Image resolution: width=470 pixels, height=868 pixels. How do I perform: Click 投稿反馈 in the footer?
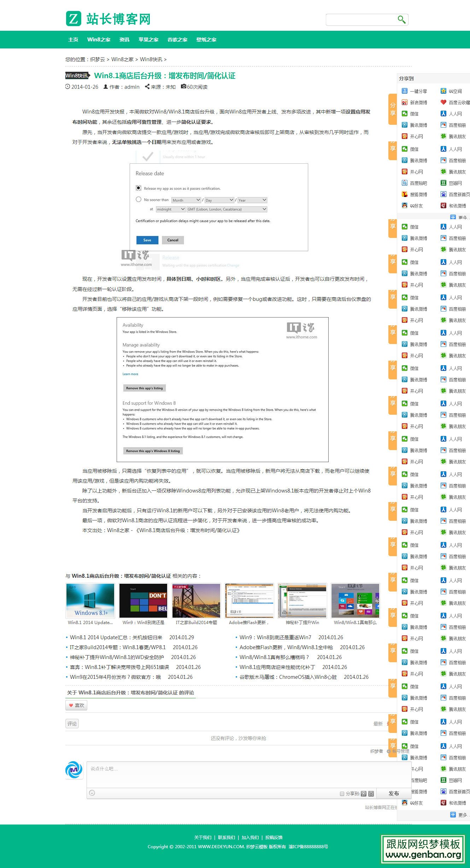pos(274,837)
